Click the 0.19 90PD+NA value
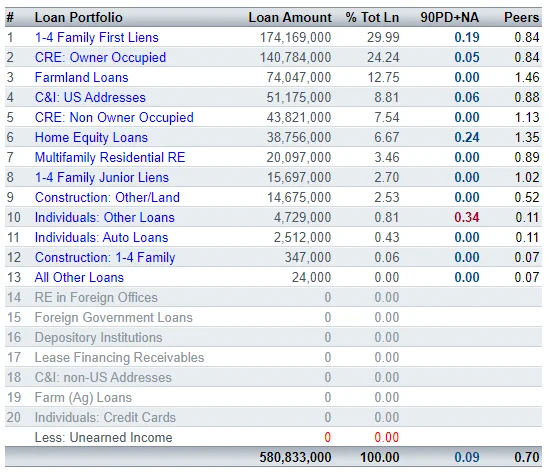549x473 pixels. [x=467, y=37]
